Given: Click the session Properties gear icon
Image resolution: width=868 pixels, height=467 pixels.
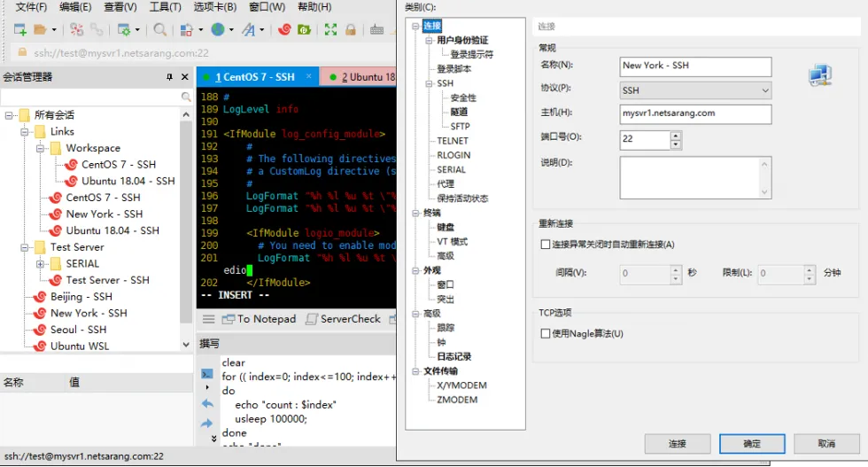Looking at the screenshot, I should (124, 30).
